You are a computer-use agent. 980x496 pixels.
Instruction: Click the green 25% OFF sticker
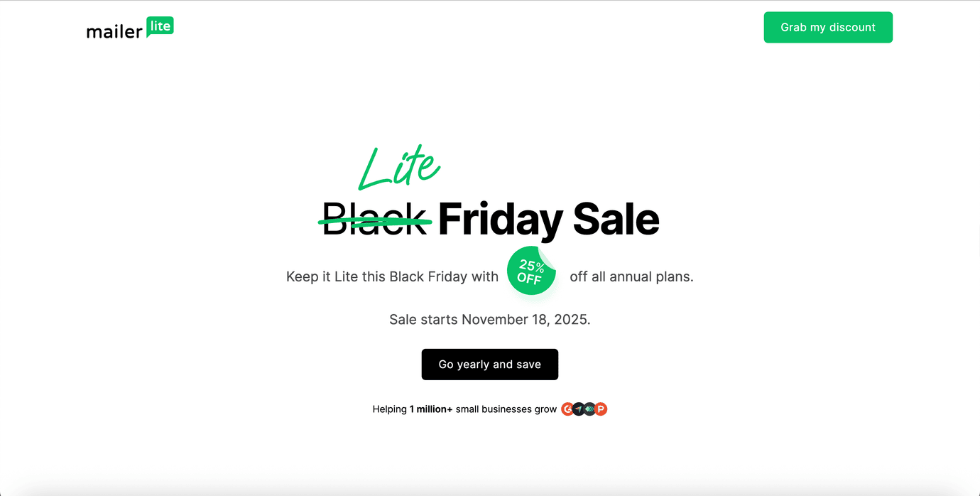tap(530, 272)
